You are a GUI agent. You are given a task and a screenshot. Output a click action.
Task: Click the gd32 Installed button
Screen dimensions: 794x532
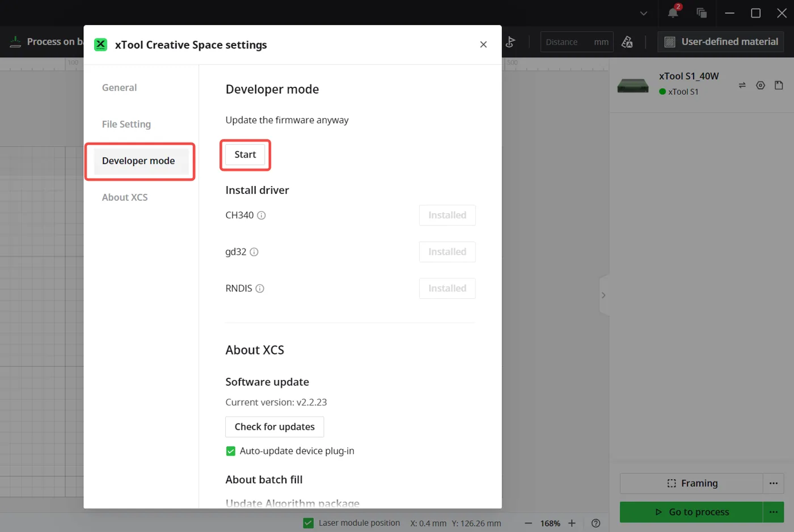(x=447, y=252)
